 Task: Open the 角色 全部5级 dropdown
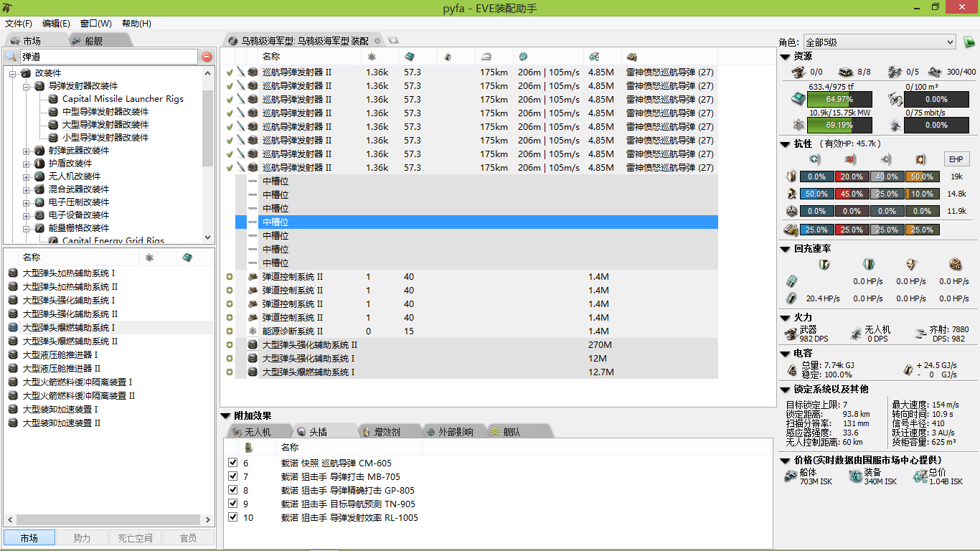tap(880, 42)
